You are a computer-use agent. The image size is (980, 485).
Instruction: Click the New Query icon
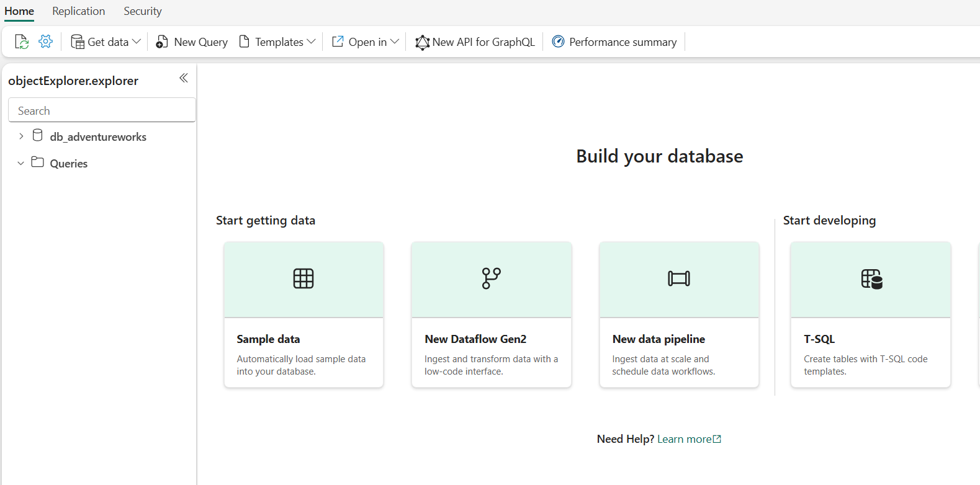point(162,42)
